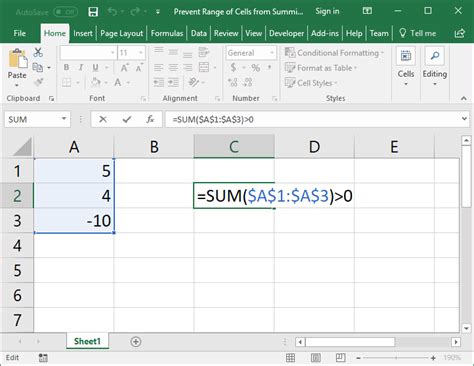
Task: Switch to Page Break Preview icon
Action: (340, 358)
